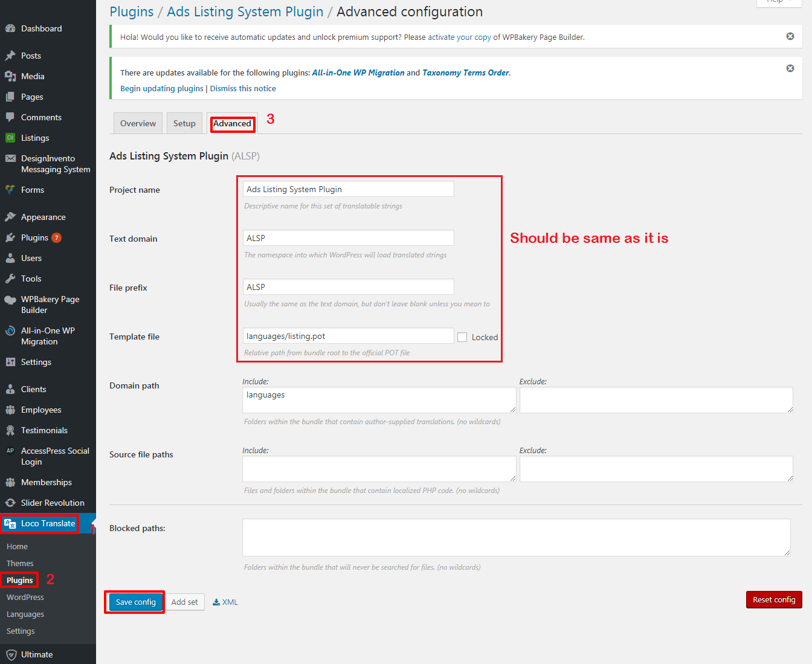The height and width of the screenshot is (664, 812).
Task: Click the Domain path Exclude textarea
Action: point(656,400)
